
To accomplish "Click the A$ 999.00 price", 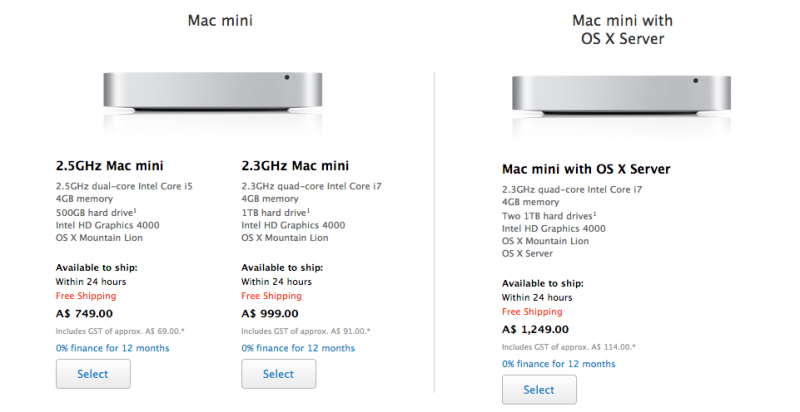I will (274, 312).
